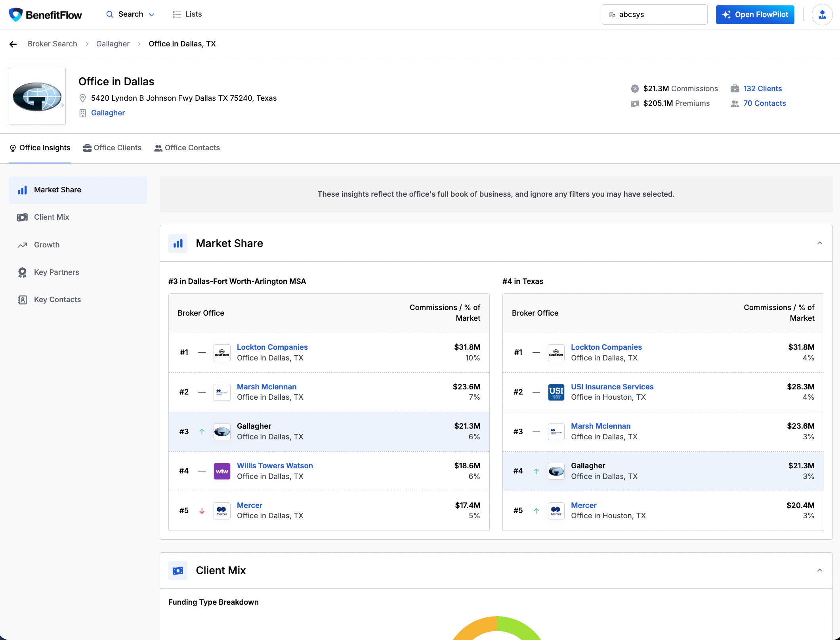Open Key Partners from the sidebar
The image size is (840, 640).
click(x=56, y=272)
